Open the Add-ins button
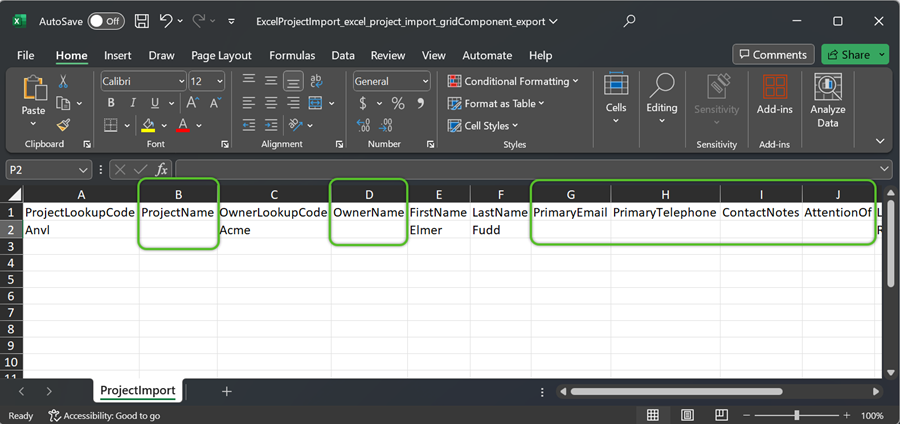This screenshot has height=424, width=900. (775, 95)
